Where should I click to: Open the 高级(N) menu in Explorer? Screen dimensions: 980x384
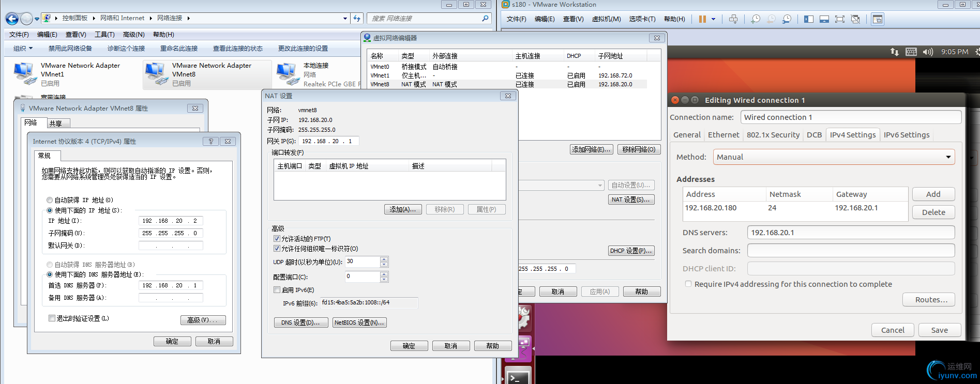point(133,35)
